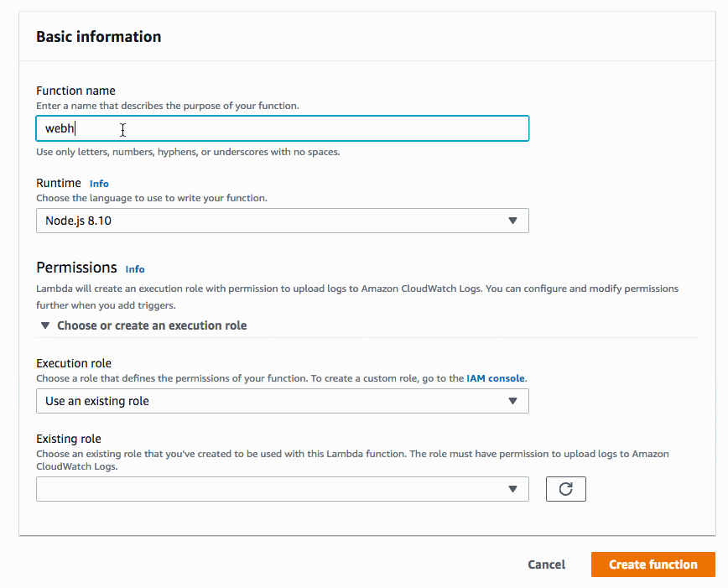Click the 'Function name' field label
728x588 pixels.
tap(75, 91)
